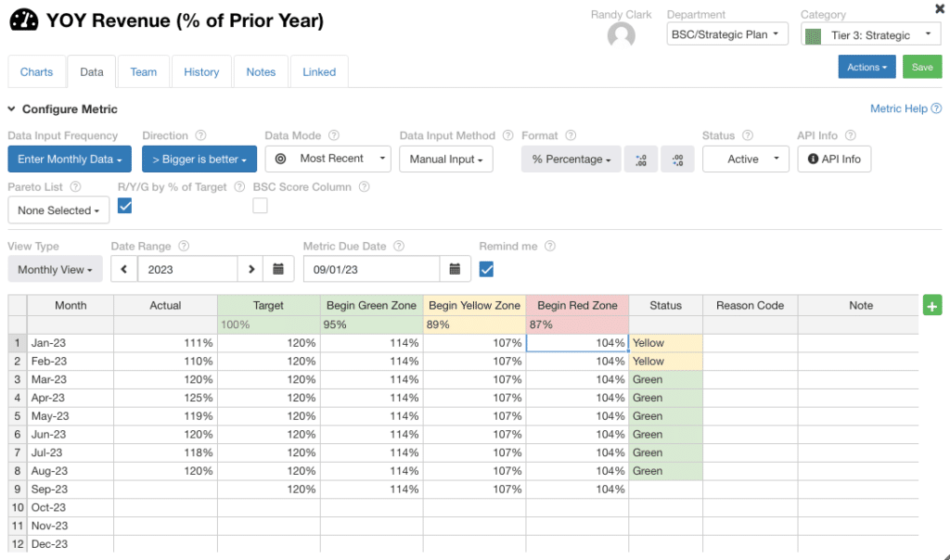Screen dimensions: 950x560
Task: Advance to next year with right arrow
Action: [x=250, y=269]
